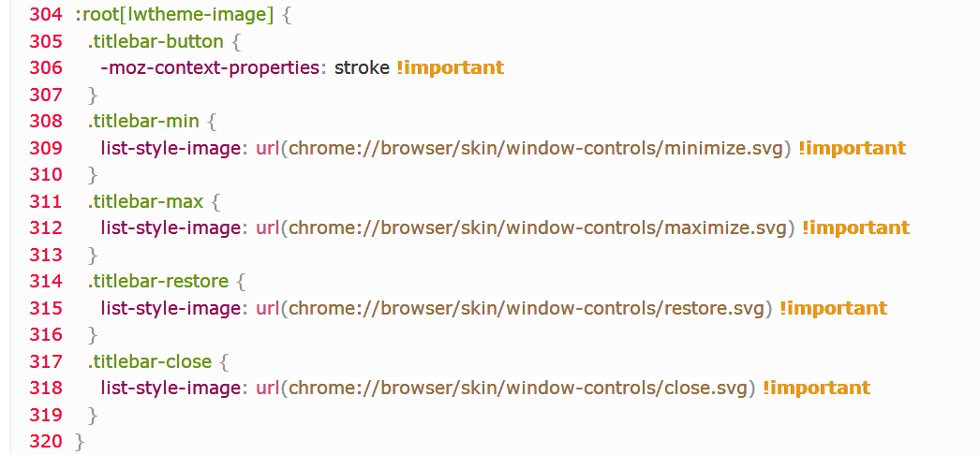Select line number 318

pos(45,388)
